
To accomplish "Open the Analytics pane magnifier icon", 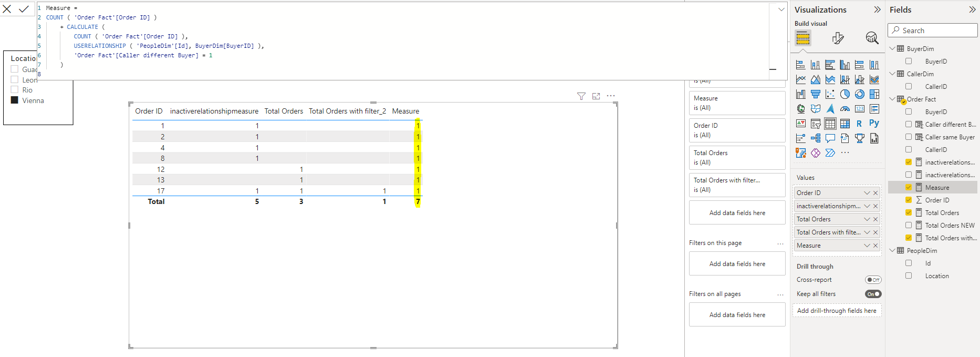I will pyautogui.click(x=872, y=38).
